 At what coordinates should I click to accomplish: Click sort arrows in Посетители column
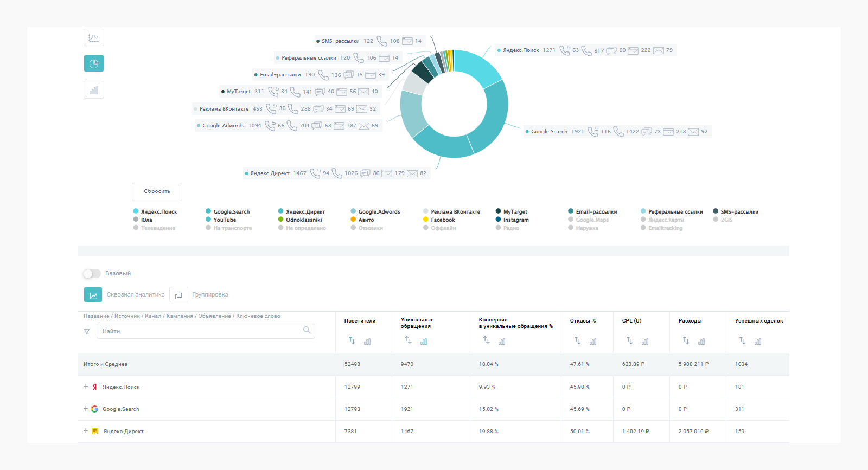(x=352, y=340)
